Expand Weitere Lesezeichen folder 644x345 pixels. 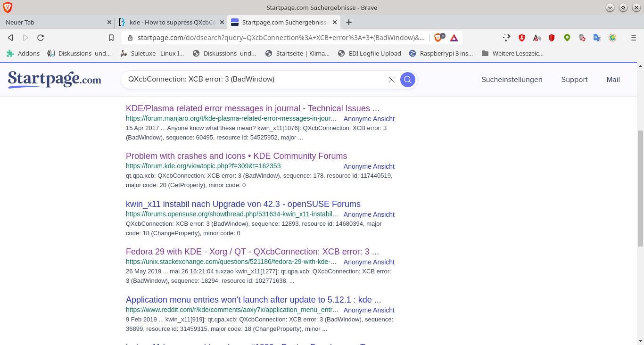513,53
